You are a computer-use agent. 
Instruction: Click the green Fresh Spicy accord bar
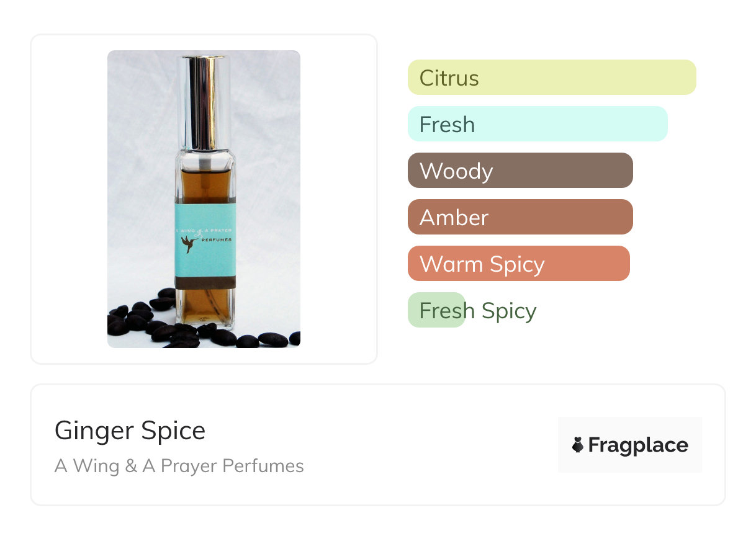click(x=436, y=310)
